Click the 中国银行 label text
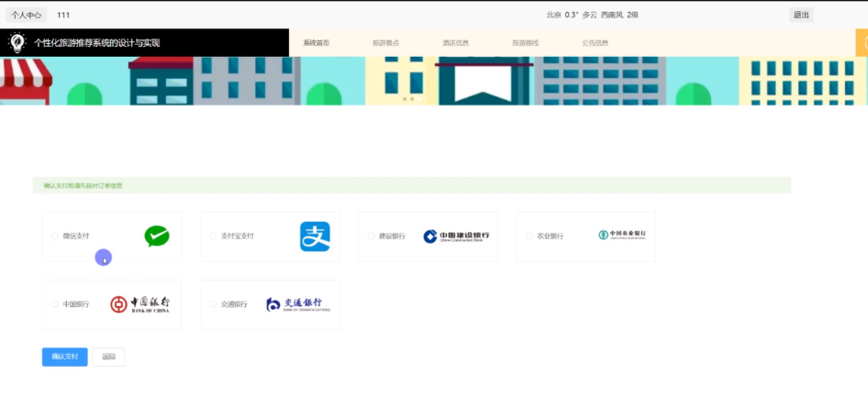868x407 pixels. click(x=76, y=304)
